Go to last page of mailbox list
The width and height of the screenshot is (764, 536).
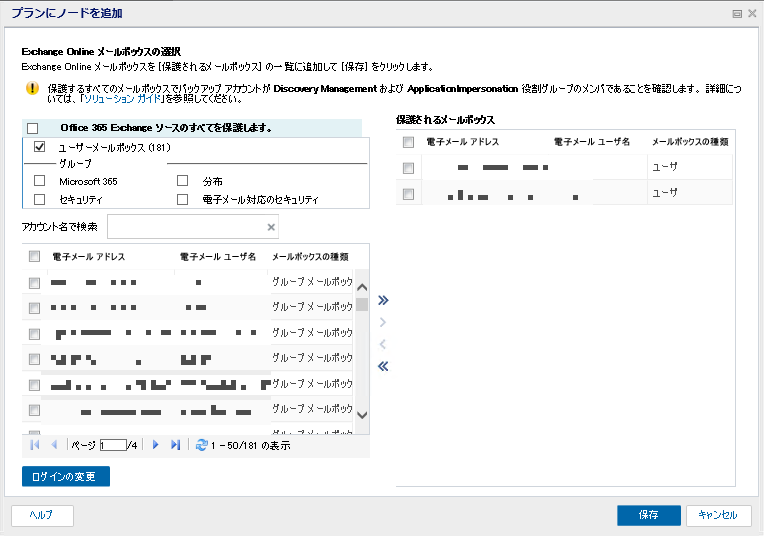[x=175, y=445]
